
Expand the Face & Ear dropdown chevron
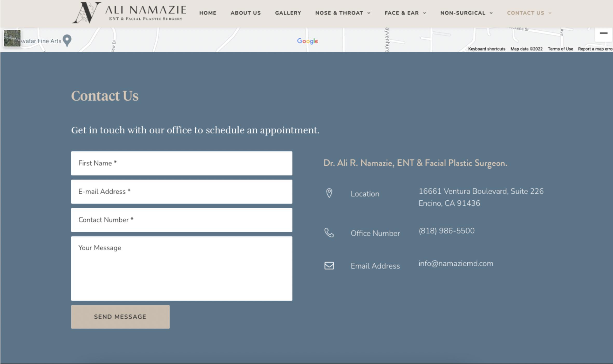click(425, 13)
